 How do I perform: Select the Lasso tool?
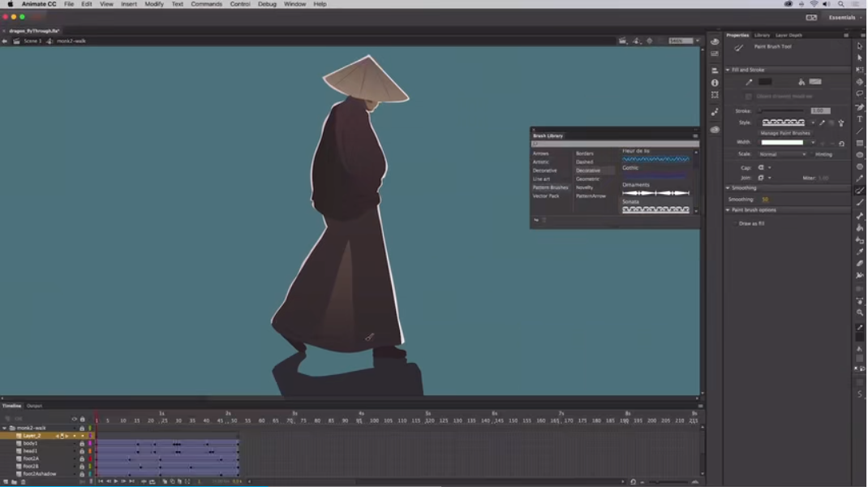(861, 93)
